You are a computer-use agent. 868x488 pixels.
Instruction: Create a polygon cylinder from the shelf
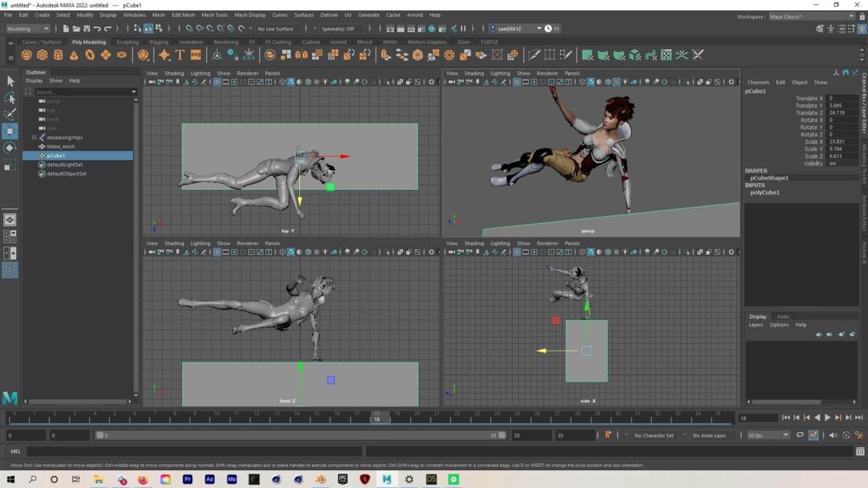(58, 55)
